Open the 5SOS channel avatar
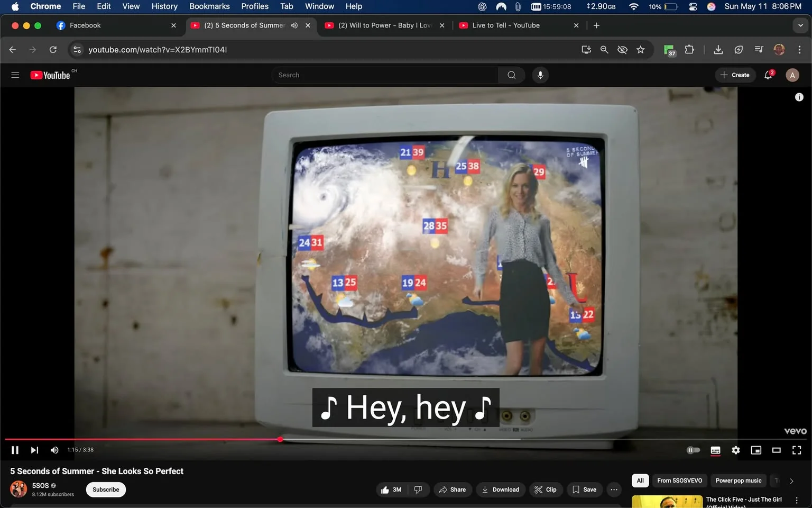The image size is (812, 508). pyautogui.click(x=19, y=489)
